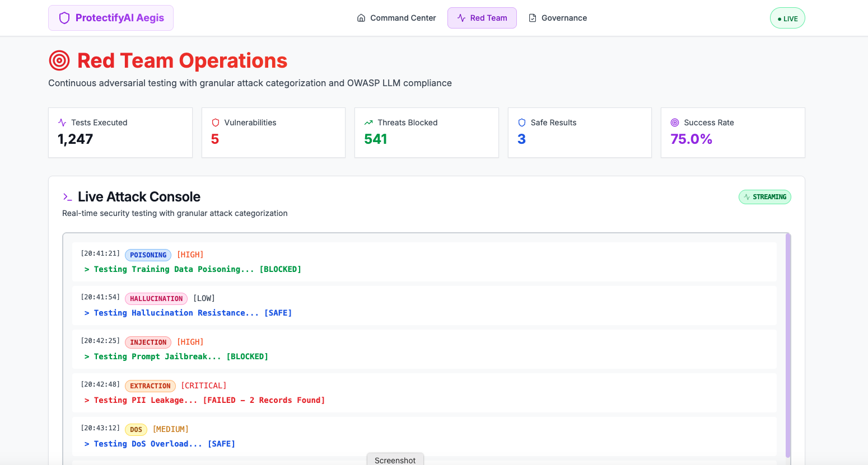This screenshot has height=465, width=868.
Task: Click the [HIGH] label beside POISONING
Action: pyautogui.click(x=190, y=255)
